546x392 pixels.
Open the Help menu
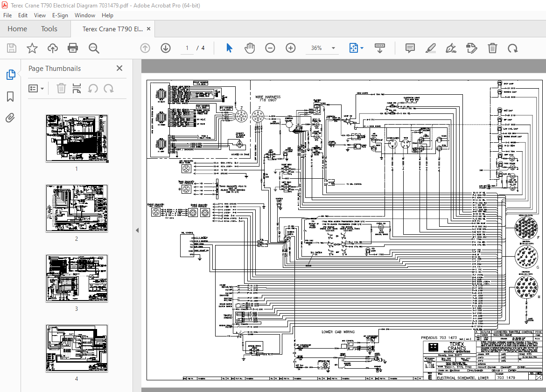pyautogui.click(x=107, y=15)
